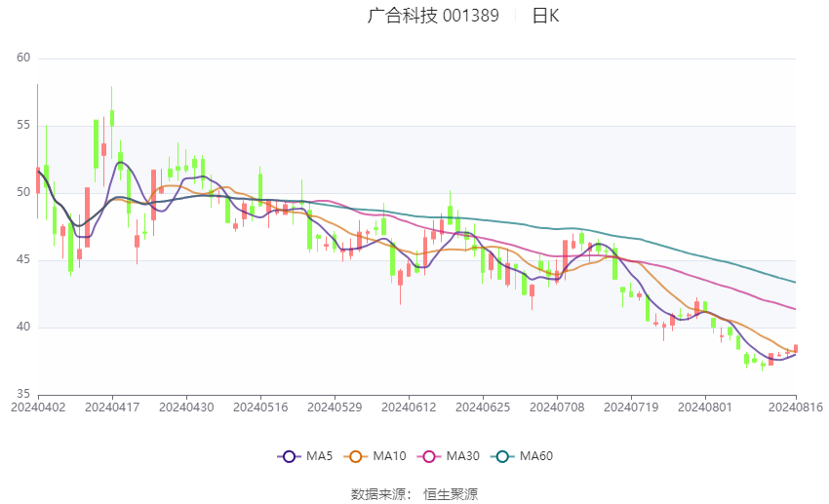
Task: Click the 20240417 date axis label
Action: click(112, 407)
